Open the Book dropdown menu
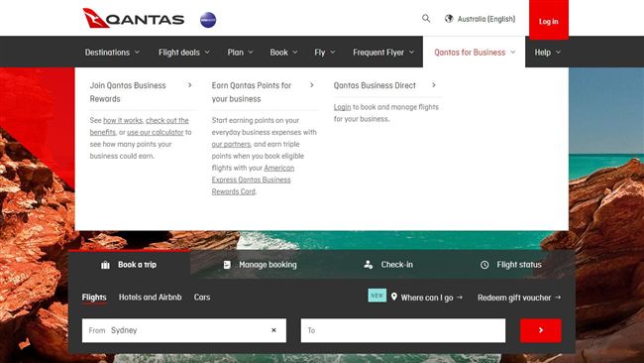 pyautogui.click(x=283, y=53)
